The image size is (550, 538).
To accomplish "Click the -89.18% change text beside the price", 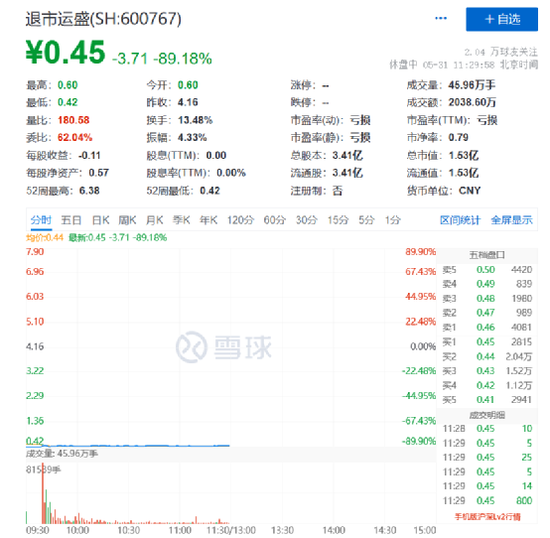I will pos(182,59).
